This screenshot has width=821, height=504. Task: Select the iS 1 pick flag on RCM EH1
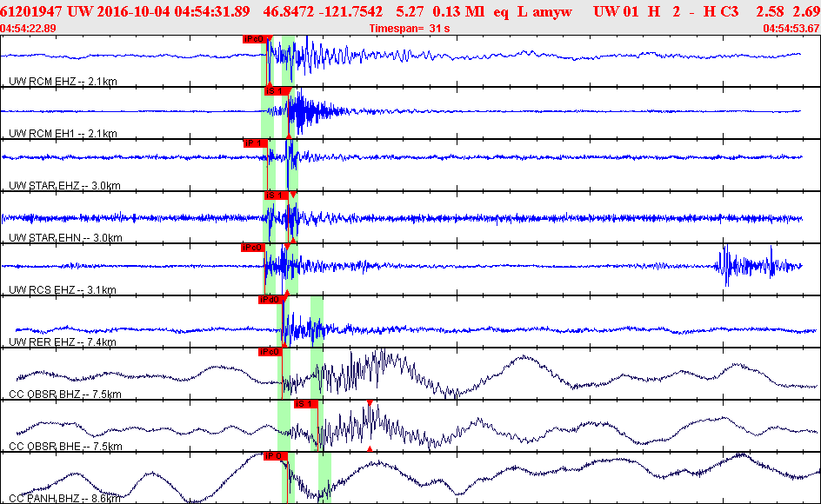point(277,91)
